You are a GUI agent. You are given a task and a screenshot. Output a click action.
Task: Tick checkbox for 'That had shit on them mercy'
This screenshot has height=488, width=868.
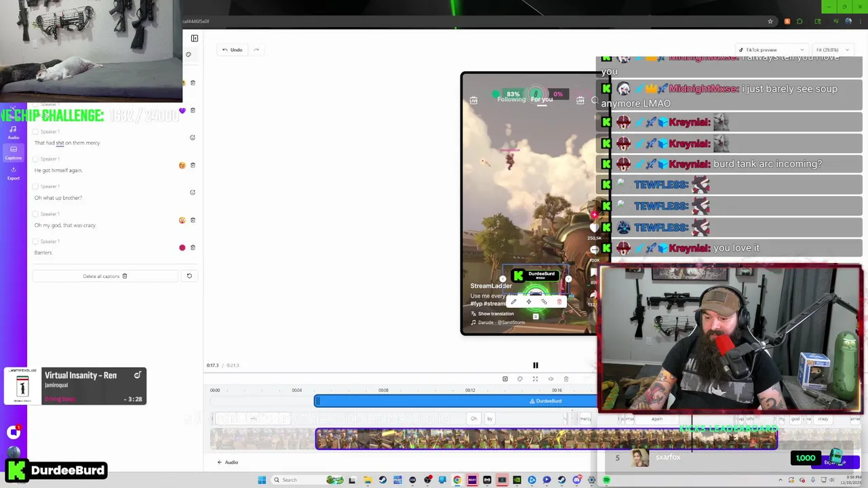coord(36,131)
